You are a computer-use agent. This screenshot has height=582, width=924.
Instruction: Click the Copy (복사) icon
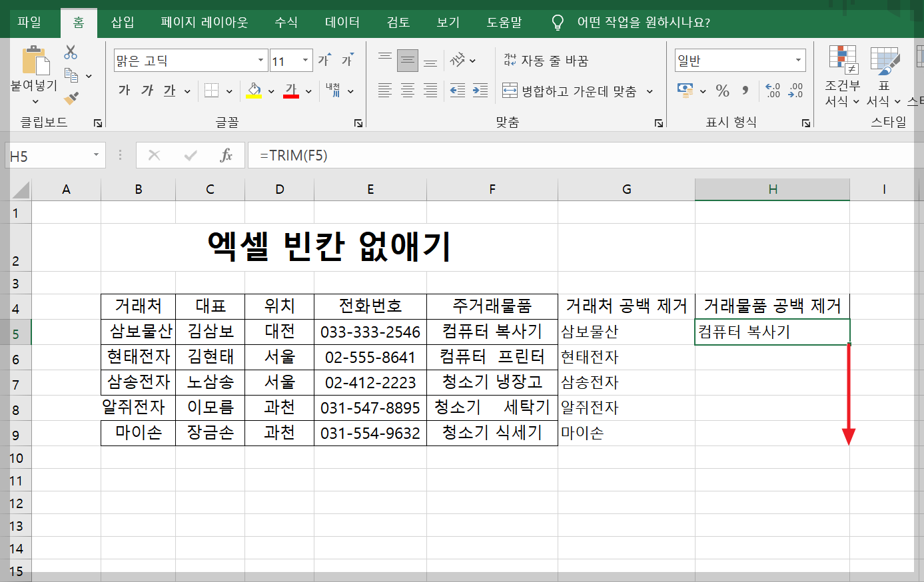pyautogui.click(x=71, y=75)
